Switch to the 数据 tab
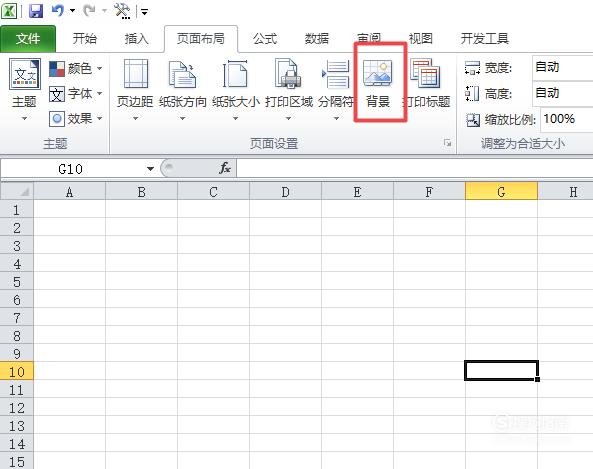Screen dimensions: 593x469 pos(317,38)
